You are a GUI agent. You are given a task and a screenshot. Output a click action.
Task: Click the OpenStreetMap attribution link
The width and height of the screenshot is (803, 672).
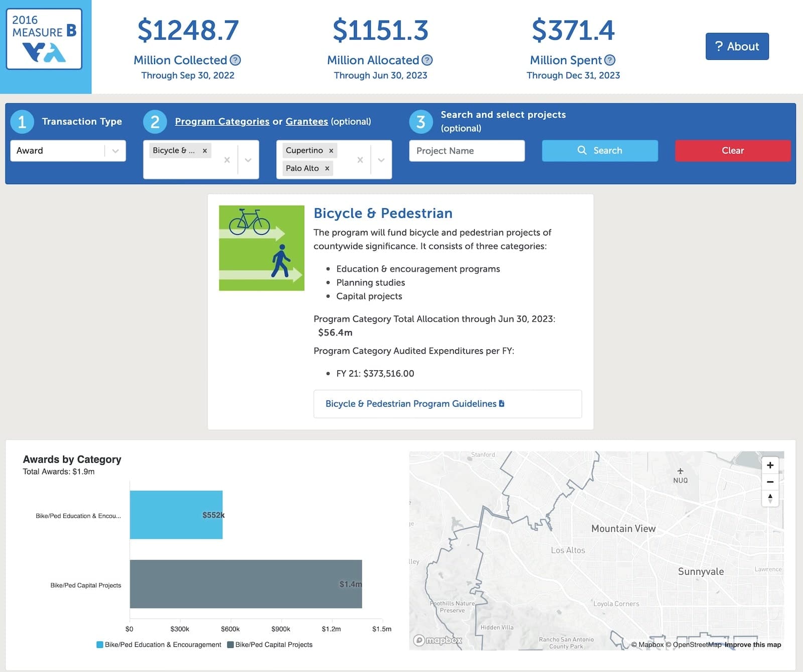[x=693, y=644]
